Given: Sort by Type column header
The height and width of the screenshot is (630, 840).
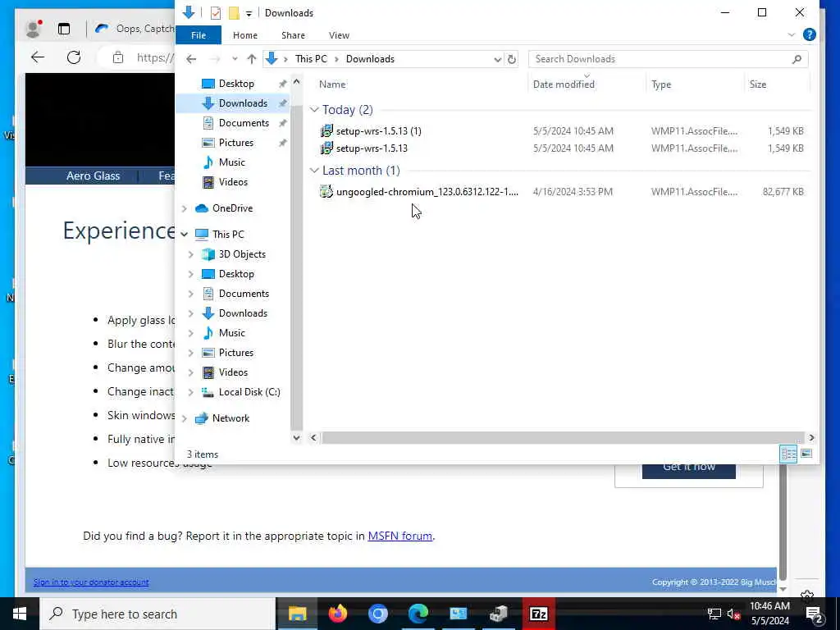Looking at the screenshot, I should tap(661, 84).
